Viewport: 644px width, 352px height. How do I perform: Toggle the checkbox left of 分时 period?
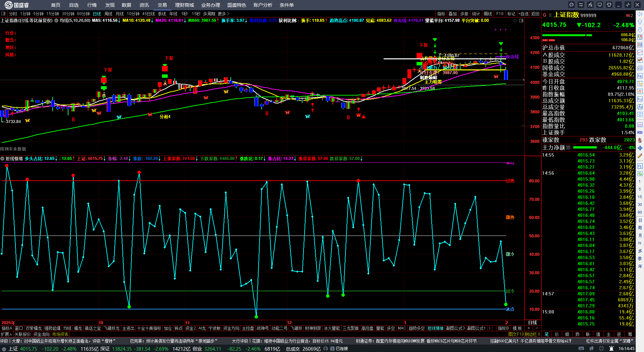coord(4,14)
